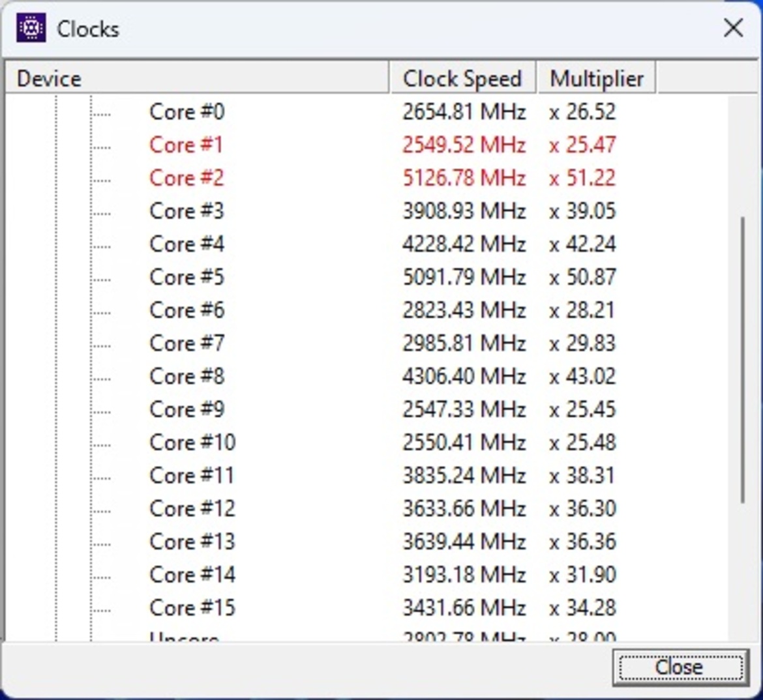This screenshot has width=763, height=700.
Task: Select the red Core #2 entry
Action: (187, 178)
